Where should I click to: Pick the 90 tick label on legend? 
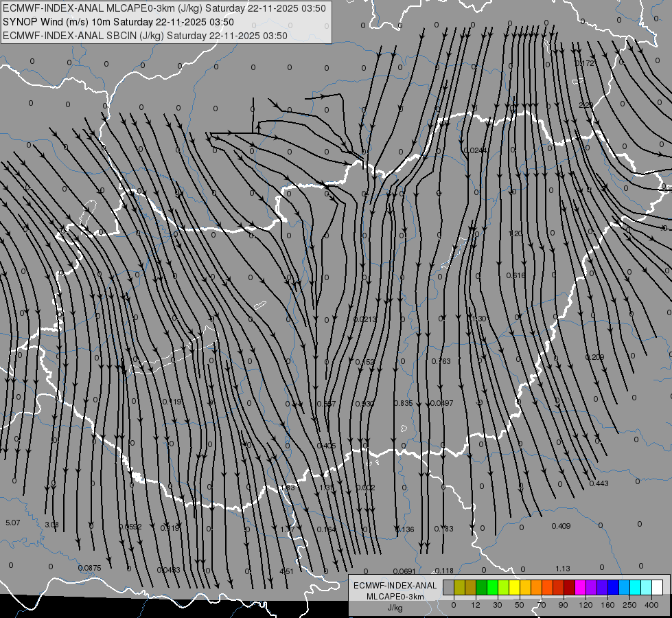click(563, 605)
